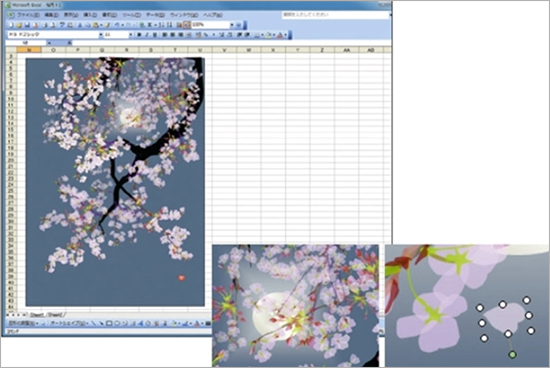The image size is (550, 368).
Task: Open the Name Box dropdown arrow
Action: pos(49,43)
